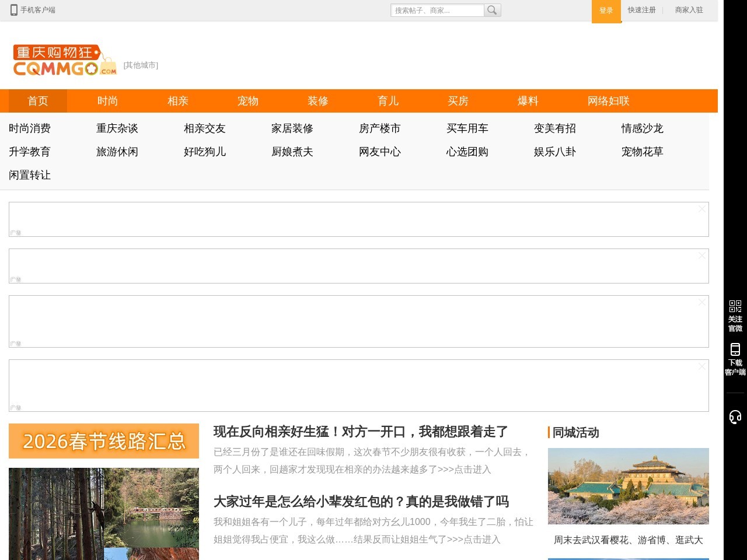Click the 关注官微 QR code icon
Image resolution: width=747 pixels, height=560 pixels.
pyautogui.click(x=735, y=306)
